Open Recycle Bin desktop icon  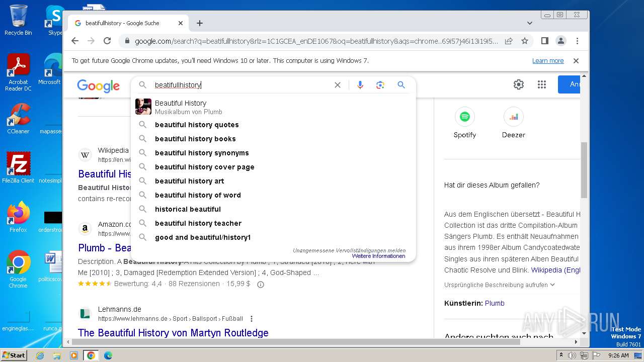[x=18, y=20]
